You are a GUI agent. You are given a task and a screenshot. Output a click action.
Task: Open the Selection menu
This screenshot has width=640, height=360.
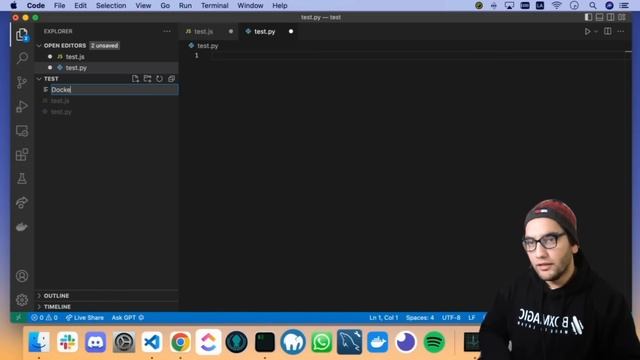pos(111,6)
